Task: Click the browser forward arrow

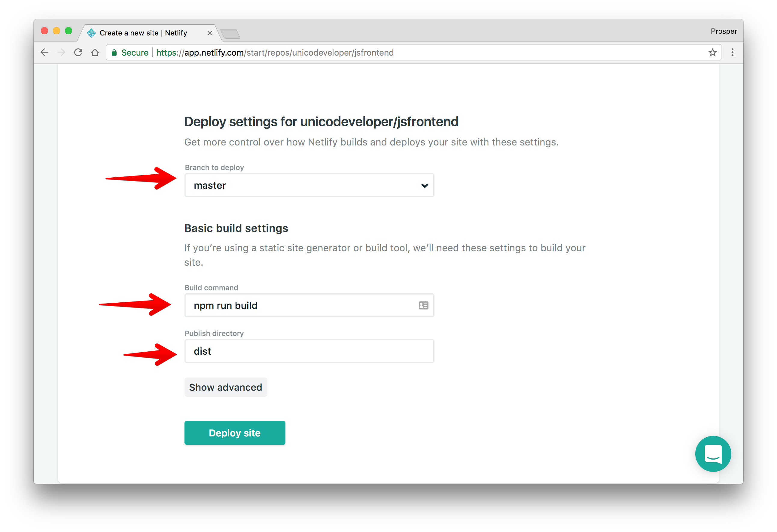Action: coord(61,53)
